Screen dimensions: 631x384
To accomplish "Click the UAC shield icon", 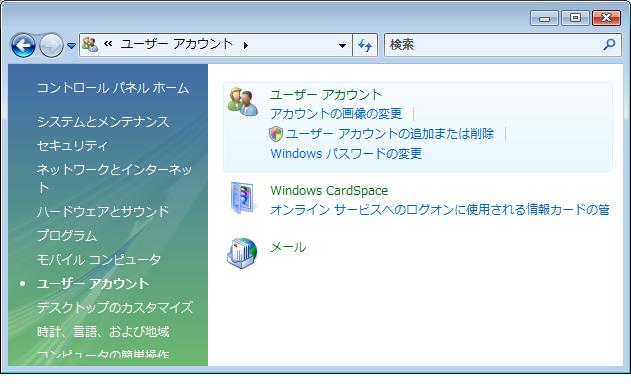I will [276, 134].
